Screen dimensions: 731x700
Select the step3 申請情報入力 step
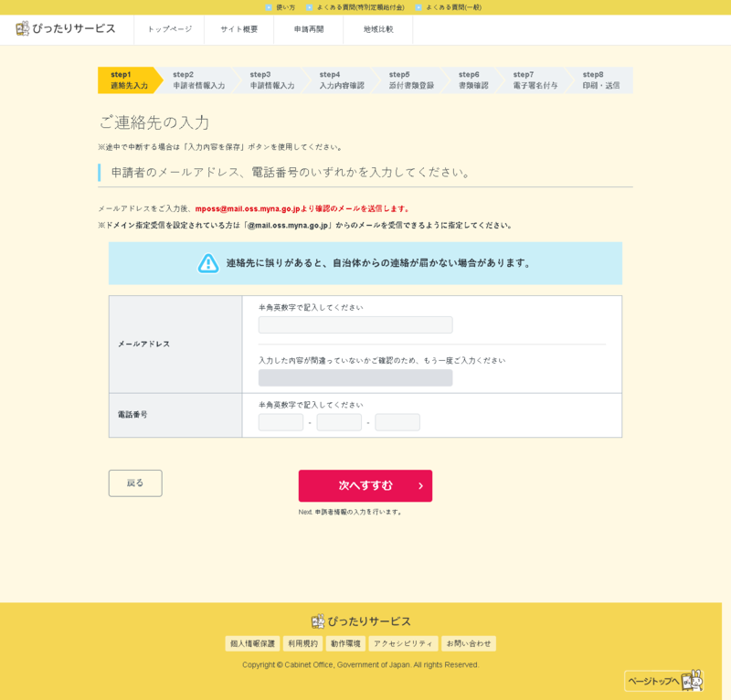tap(271, 80)
